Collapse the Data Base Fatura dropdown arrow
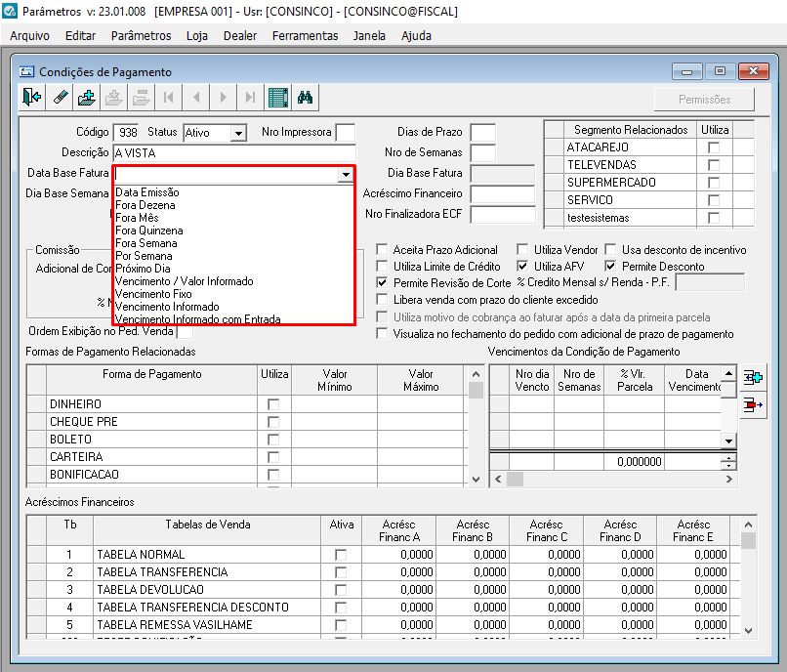The width and height of the screenshot is (787, 672). coord(345,175)
